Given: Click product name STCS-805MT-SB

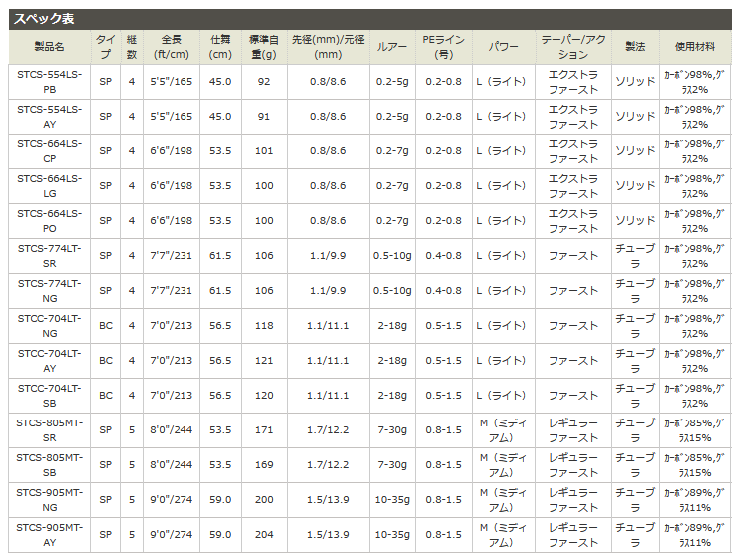Looking at the screenshot, I should click(x=49, y=465).
